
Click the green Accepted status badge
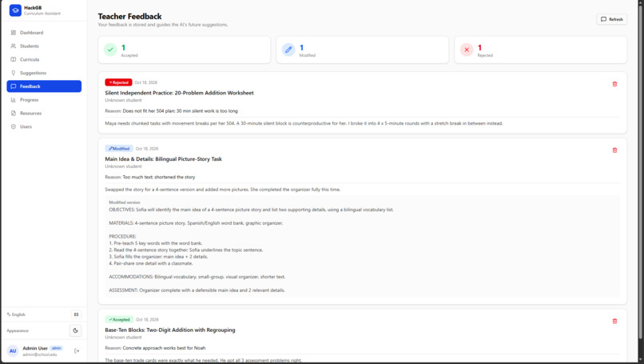coord(119,319)
